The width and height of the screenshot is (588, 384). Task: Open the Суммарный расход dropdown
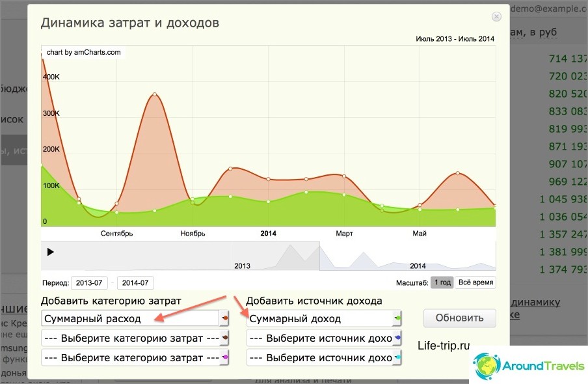pos(135,318)
